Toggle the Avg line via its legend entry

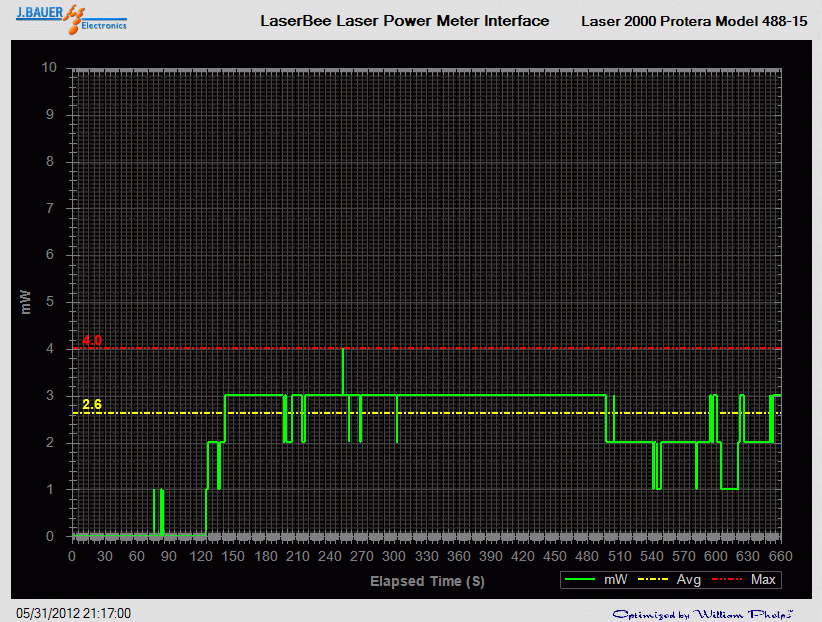point(688,579)
